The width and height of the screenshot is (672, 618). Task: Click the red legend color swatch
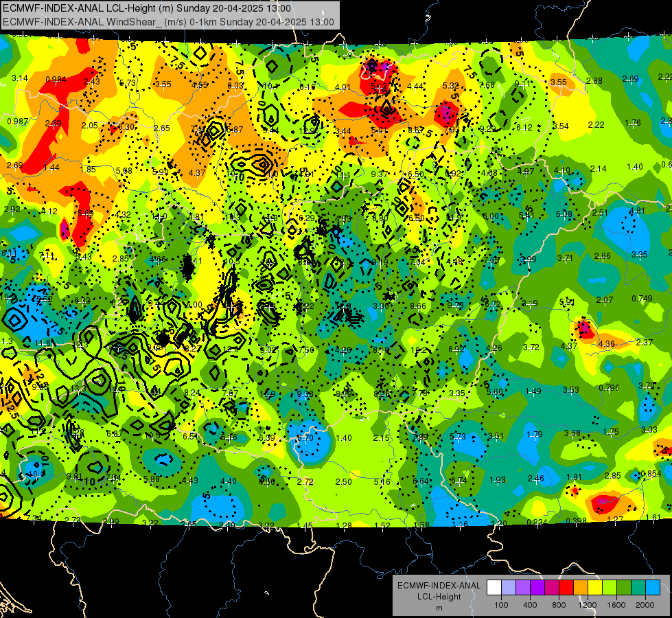click(x=566, y=588)
